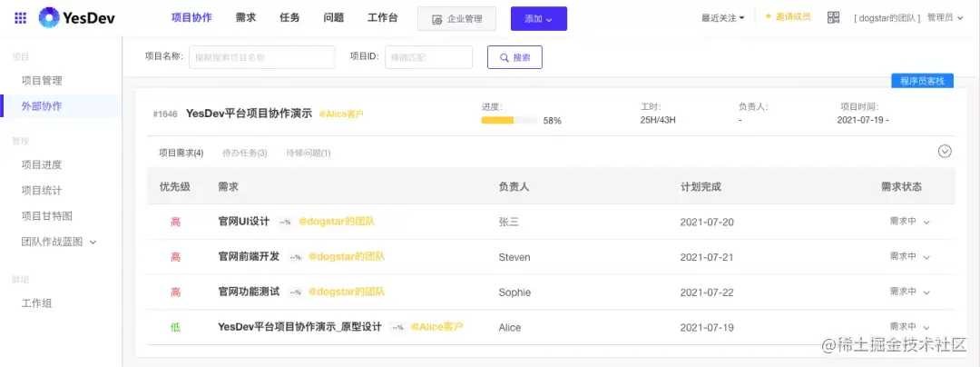Open the 需求 top menu
This screenshot has height=367, width=980.
246,17
